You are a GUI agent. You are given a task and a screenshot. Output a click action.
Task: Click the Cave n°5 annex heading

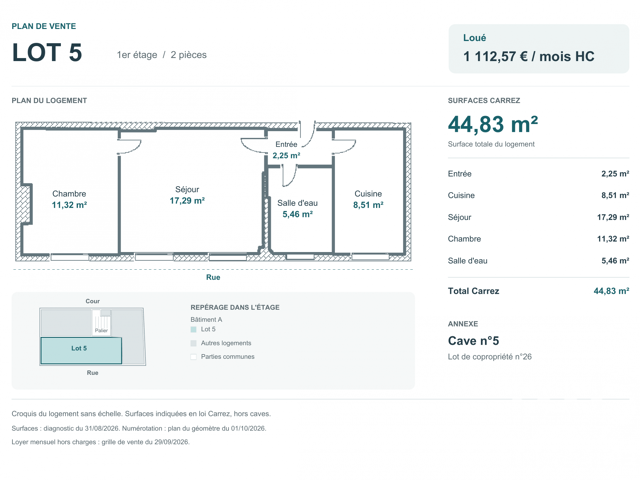pos(473,341)
